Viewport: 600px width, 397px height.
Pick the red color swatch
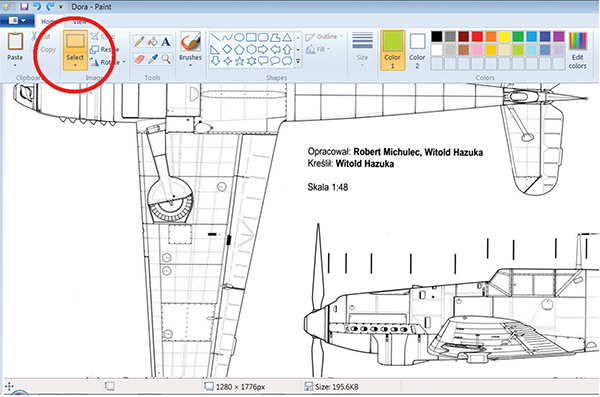[477, 36]
